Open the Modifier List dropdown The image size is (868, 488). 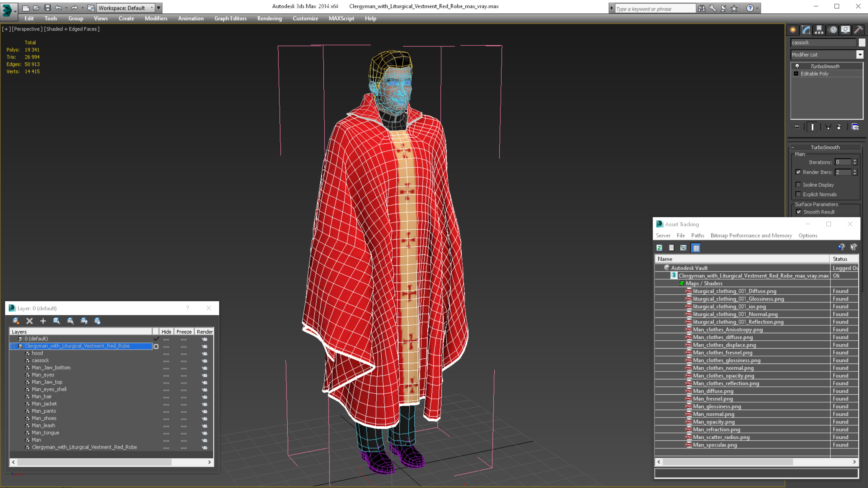[860, 55]
